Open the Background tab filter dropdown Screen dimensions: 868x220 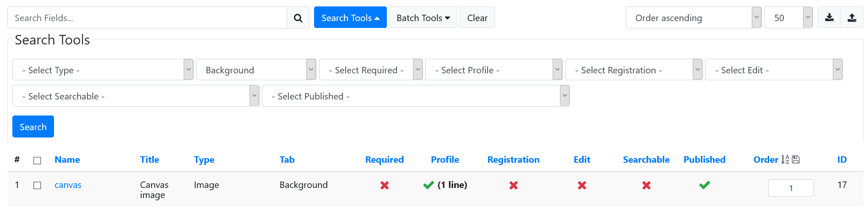click(x=256, y=70)
